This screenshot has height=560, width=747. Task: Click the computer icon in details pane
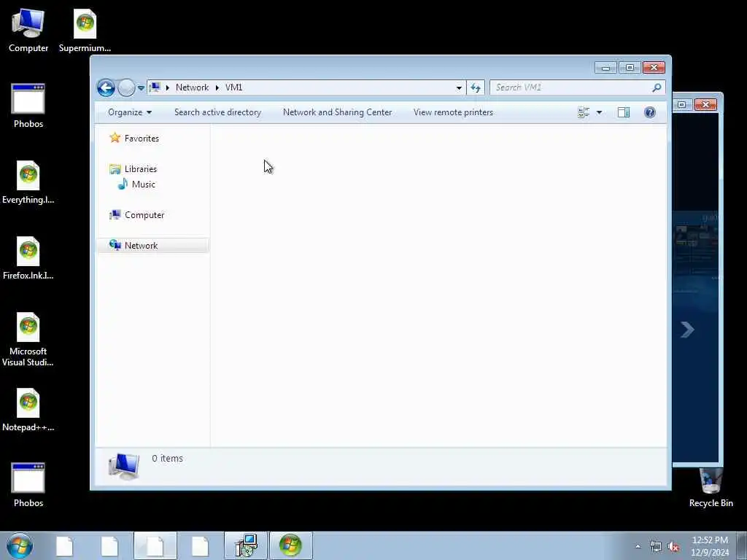(124, 466)
